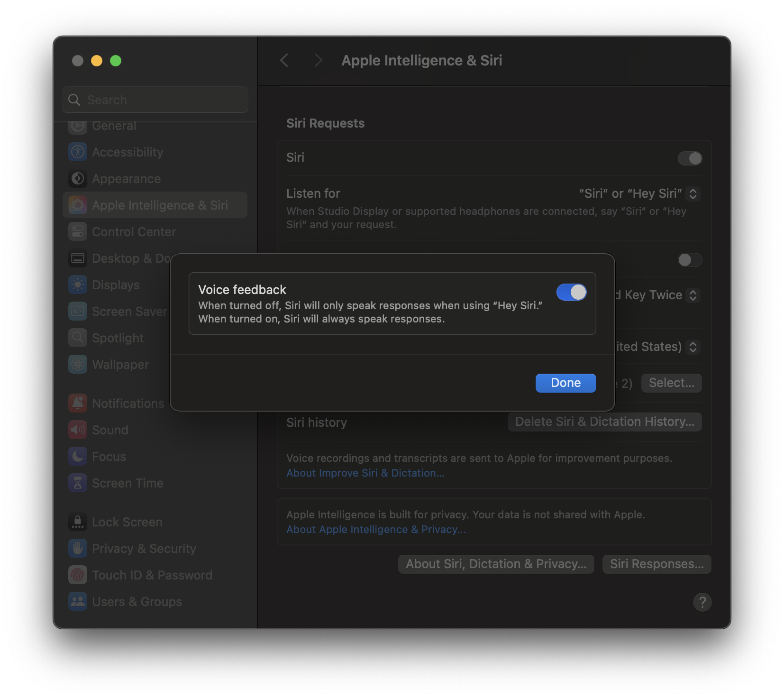784x699 pixels.
Task: Toggle the Siri switch
Action: (690, 158)
